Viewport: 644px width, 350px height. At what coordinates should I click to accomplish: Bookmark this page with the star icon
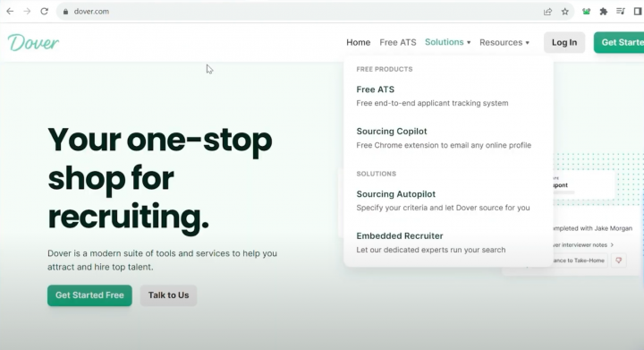tap(565, 12)
